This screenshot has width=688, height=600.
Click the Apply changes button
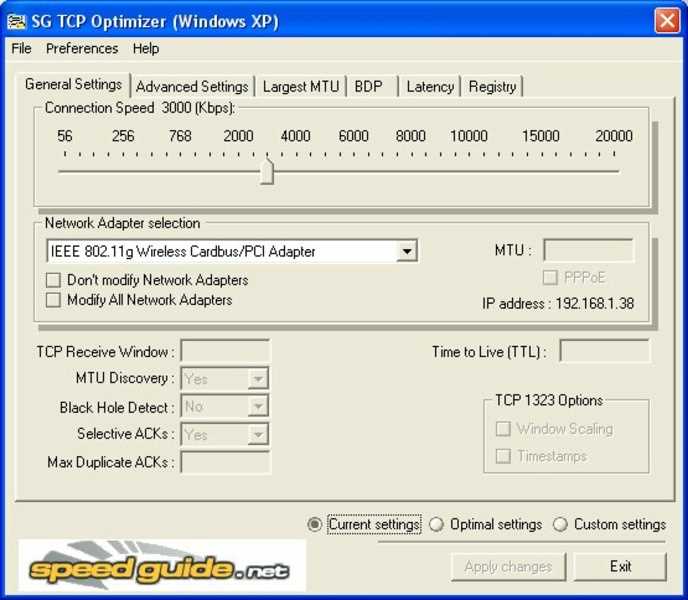508,566
